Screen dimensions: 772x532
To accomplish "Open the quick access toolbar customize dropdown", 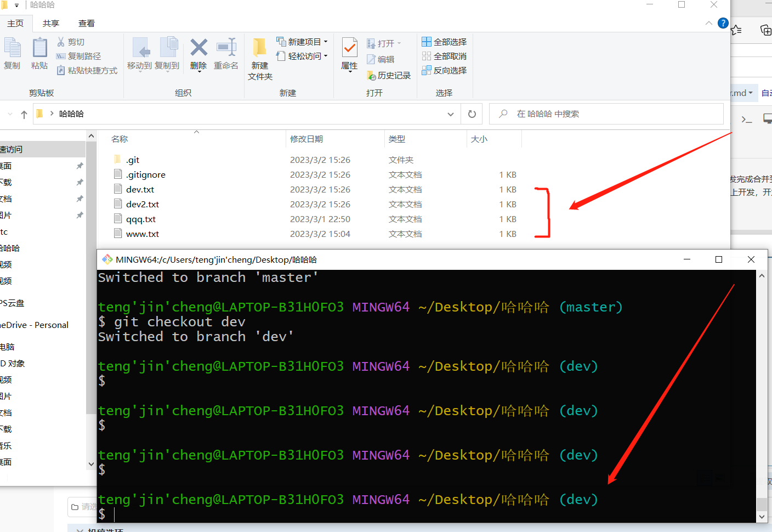I will (x=16, y=5).
